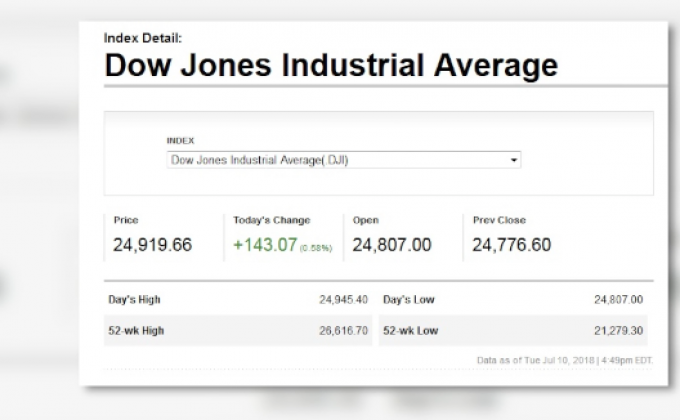The width and height of the screenshot is (680, 420).
Task: Select the current Price value 24,919.66
Action: tap(151, 245)
